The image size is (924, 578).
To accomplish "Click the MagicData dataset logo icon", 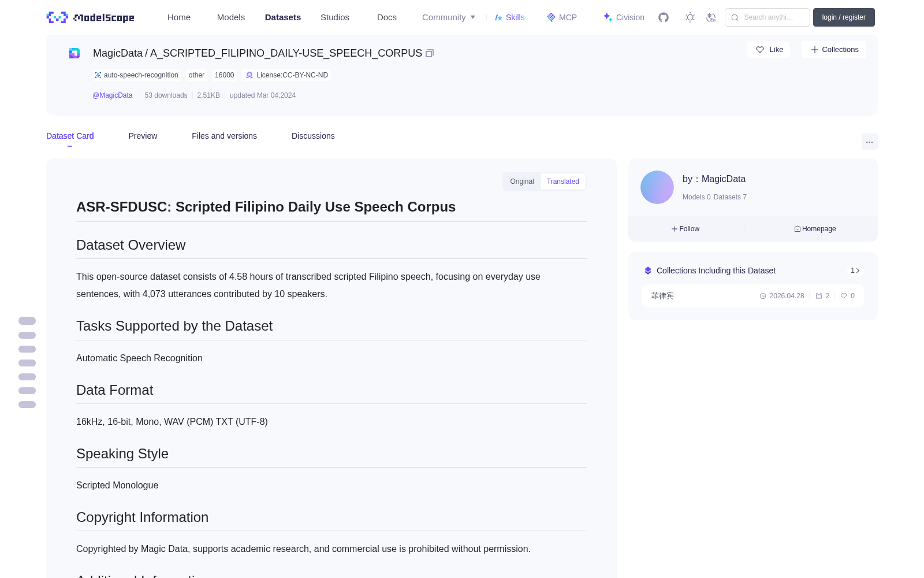I will click(74, 53).
